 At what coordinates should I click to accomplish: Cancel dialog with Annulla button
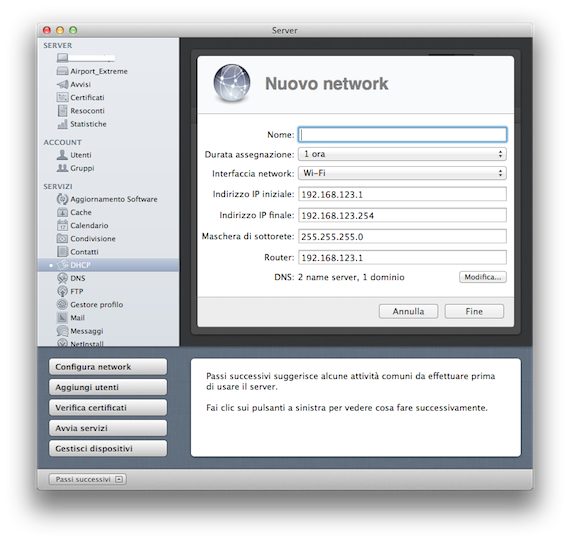(408, 312)
